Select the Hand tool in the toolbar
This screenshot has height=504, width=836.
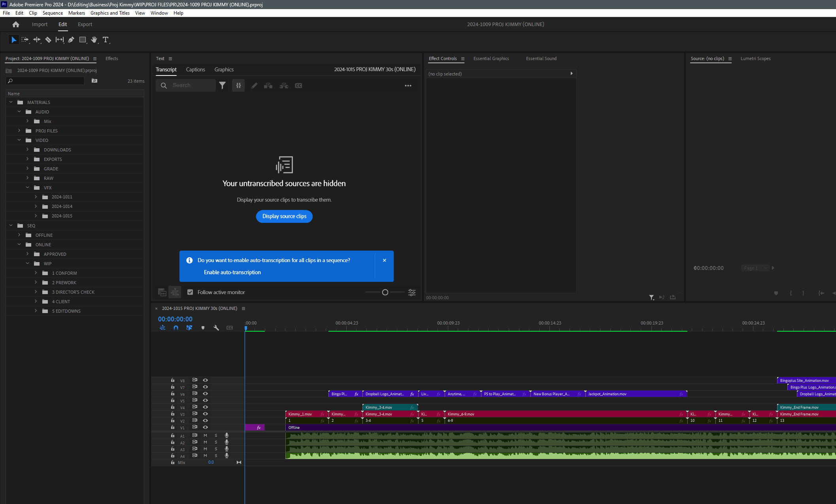click(94, 40)
